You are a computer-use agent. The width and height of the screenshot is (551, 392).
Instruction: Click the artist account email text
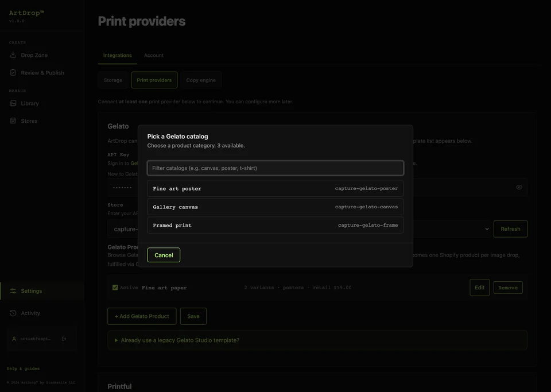tap(35, 339)
